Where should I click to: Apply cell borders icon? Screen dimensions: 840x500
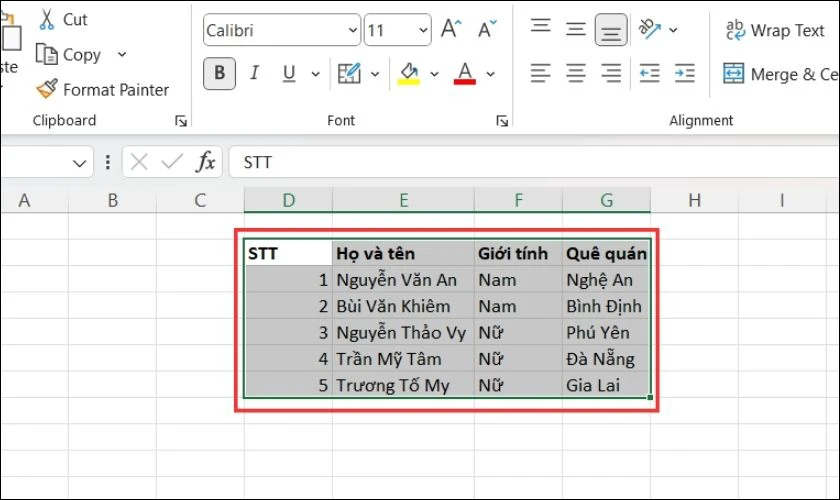point(349,73)
